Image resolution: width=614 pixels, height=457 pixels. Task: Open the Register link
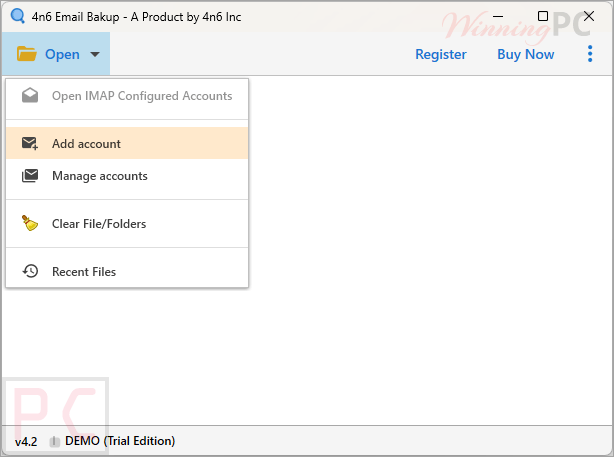(x=441, y=54)
